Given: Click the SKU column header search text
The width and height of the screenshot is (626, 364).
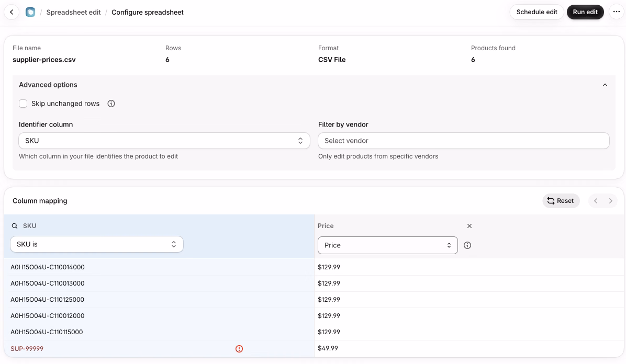Looking at the screenshot, I should [x=29, y=226].
